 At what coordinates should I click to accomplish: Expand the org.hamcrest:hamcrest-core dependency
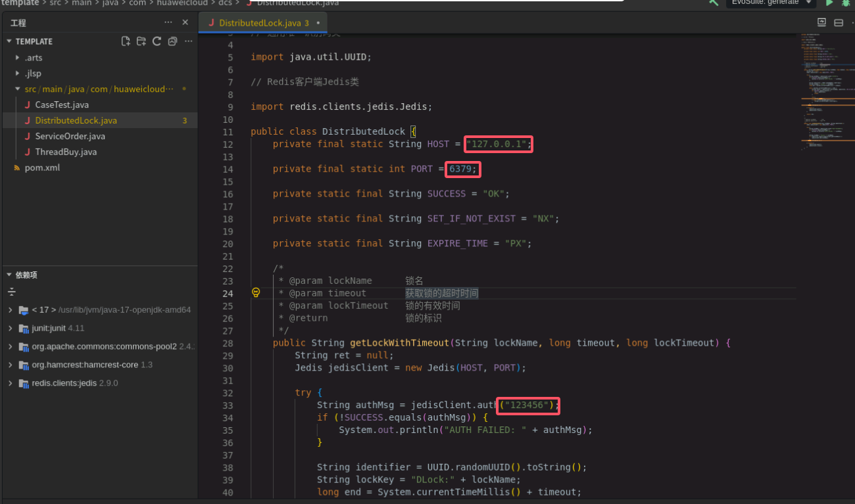11,365
